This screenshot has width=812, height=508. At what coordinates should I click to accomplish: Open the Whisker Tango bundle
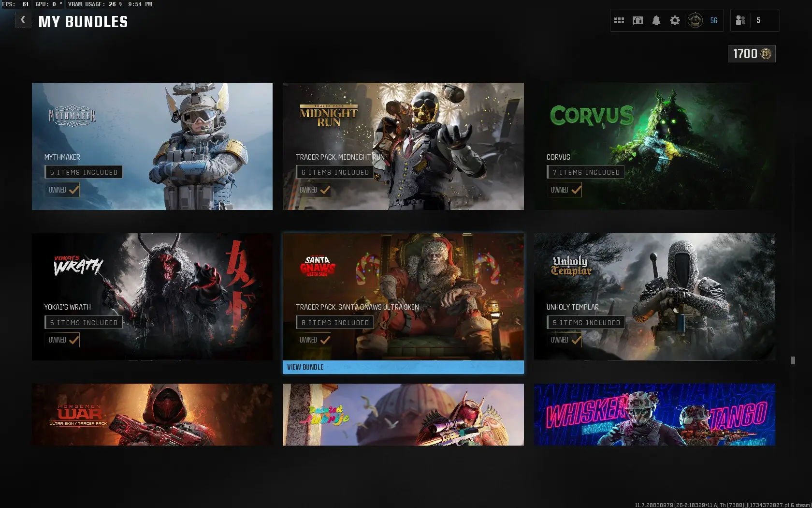[x=654, y=415]
